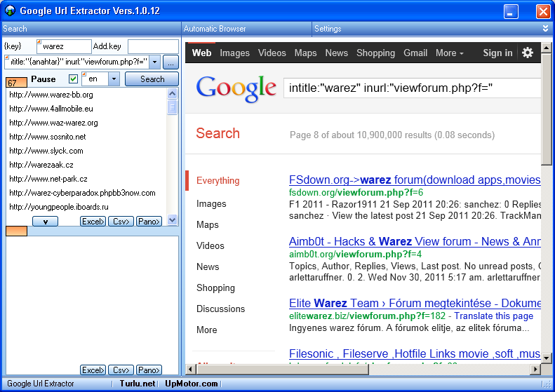Click right arrow of horizontal browser scrollbar
The height and width of the screenshot is (392, 555).
[x=535, y=370]
